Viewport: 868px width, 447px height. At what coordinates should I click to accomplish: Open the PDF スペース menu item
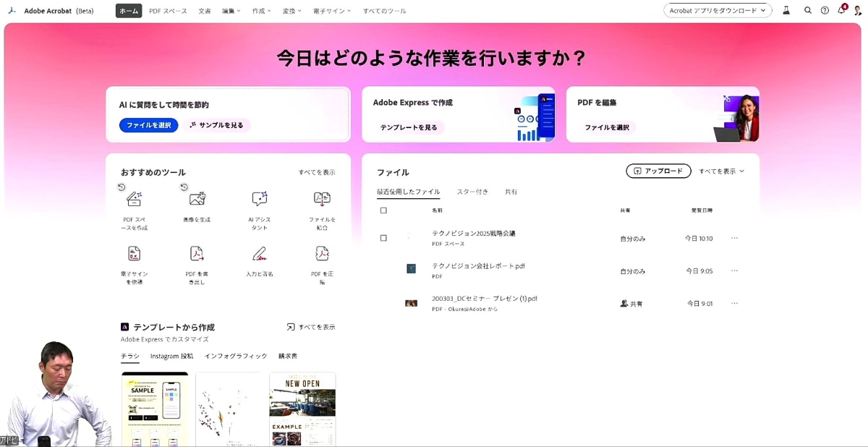pos(168,11)
